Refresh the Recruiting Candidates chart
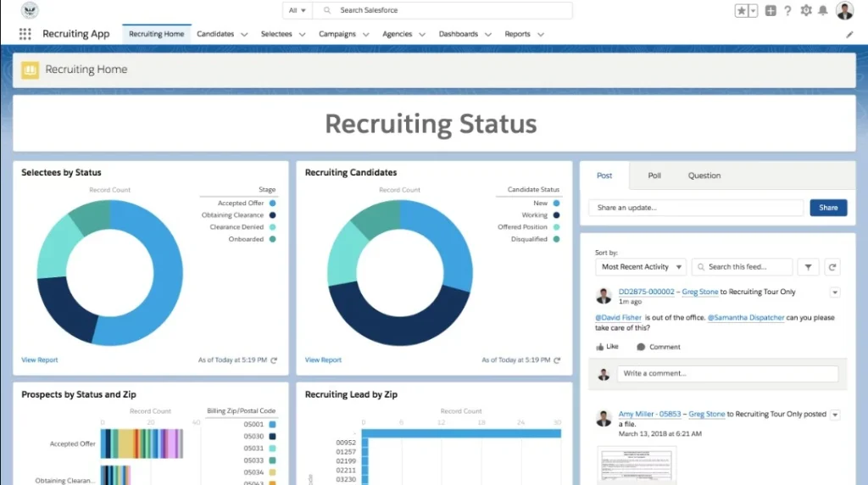Viewport: 868px width, 485px height. pyautogui.click(x=558, y=360)
